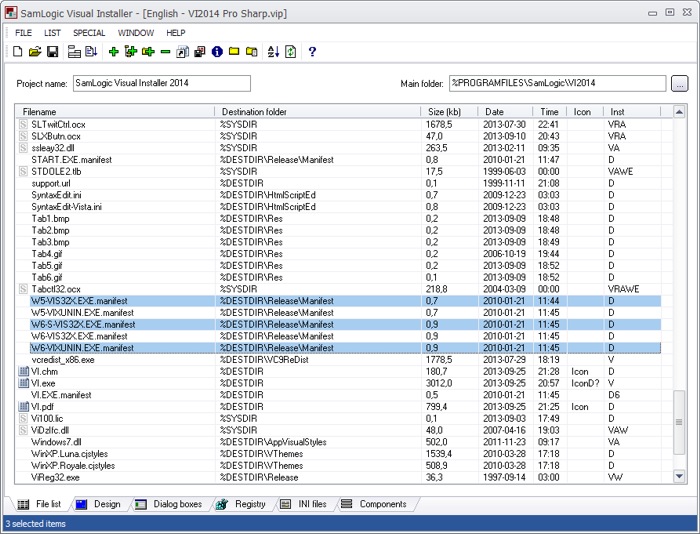
Task: Click the Icon column header
Action: (x=585, y=112)
